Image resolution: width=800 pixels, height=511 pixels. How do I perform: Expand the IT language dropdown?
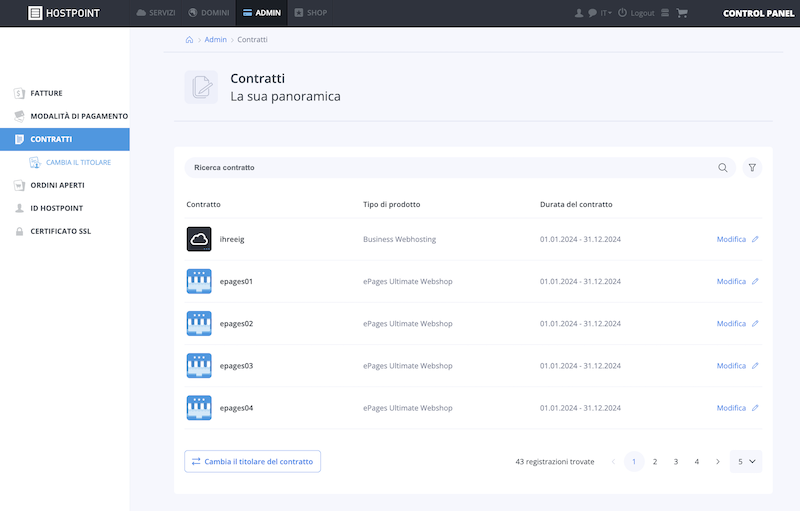click(606, 13)
